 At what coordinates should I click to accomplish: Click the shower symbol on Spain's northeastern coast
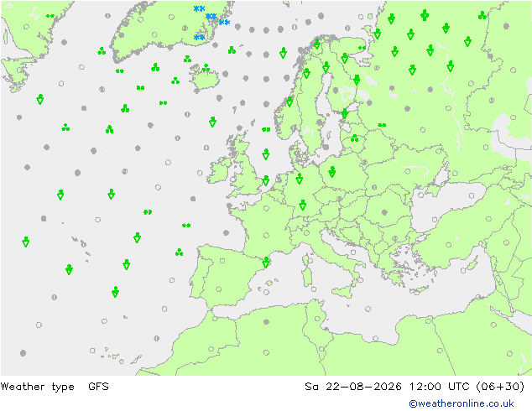pos(266,263)
